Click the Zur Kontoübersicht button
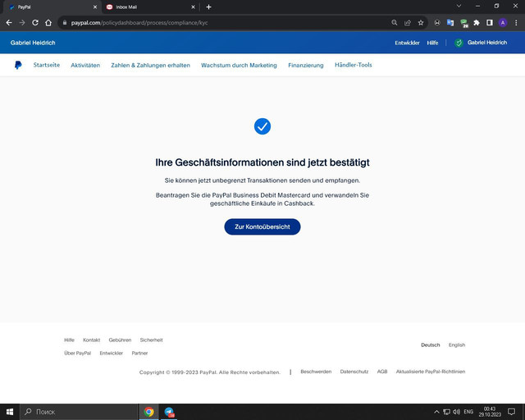 coord(262,226)
